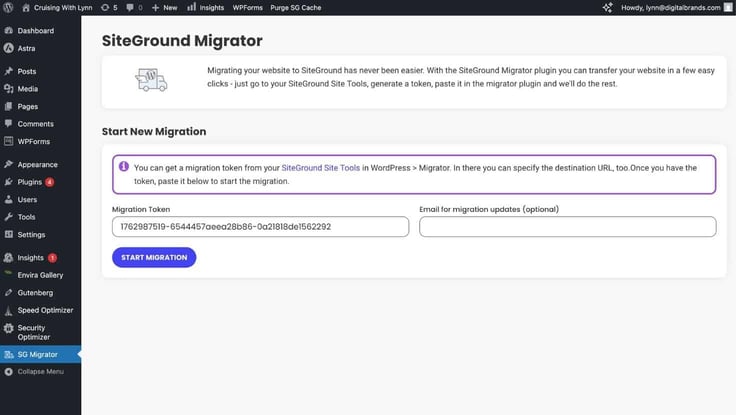The image size is (736, 415).
Task: Click WPForms in the admin bar
Action: (x=247, y=8)
